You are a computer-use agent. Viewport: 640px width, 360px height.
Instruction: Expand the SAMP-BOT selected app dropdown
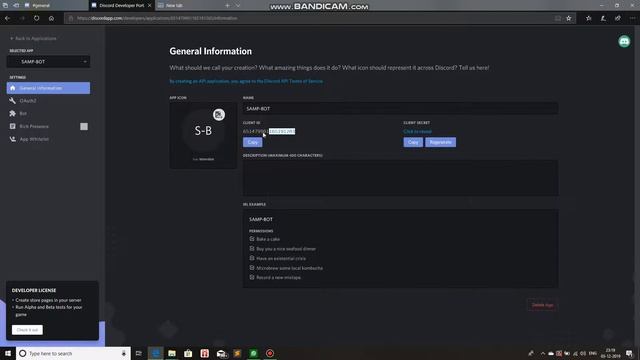coord(48,62)
